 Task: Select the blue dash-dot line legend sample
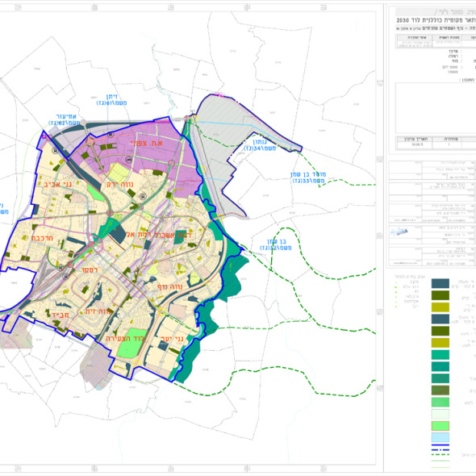441,450
